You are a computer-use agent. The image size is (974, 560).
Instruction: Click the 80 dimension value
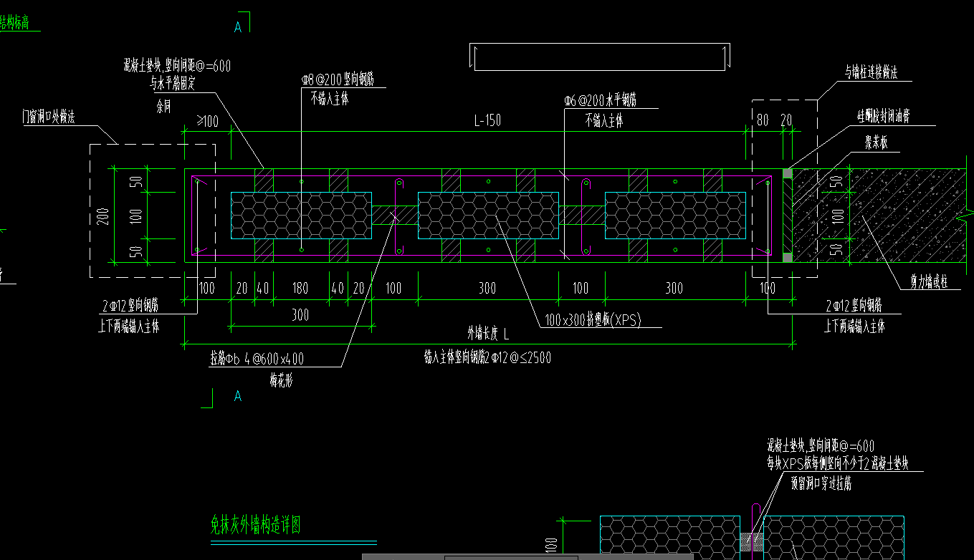tap(763, 121)
